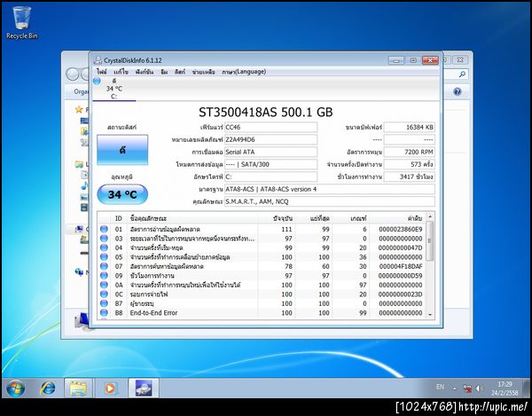Click the rotation rate field 7200 RPM
The image size is (532, 416).
[x=409, y=152]
